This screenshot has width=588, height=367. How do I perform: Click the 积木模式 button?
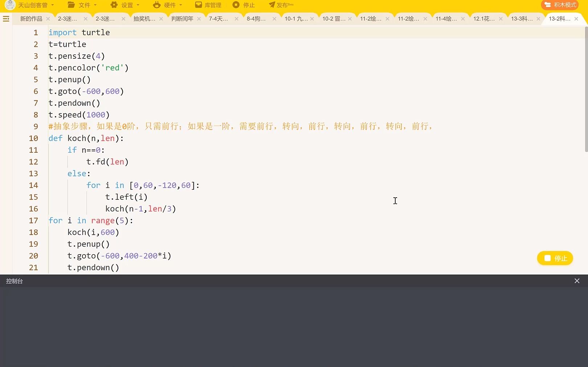pyautogui.click(x=560, y=5)
